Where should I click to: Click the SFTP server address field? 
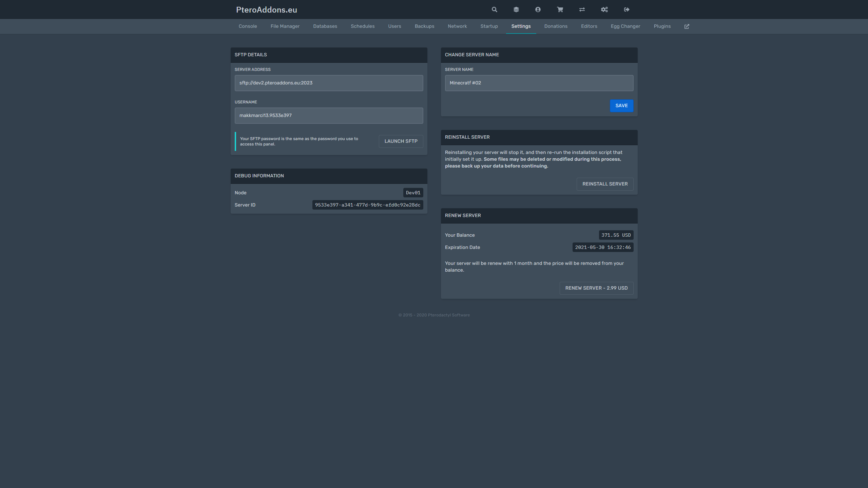329,83
